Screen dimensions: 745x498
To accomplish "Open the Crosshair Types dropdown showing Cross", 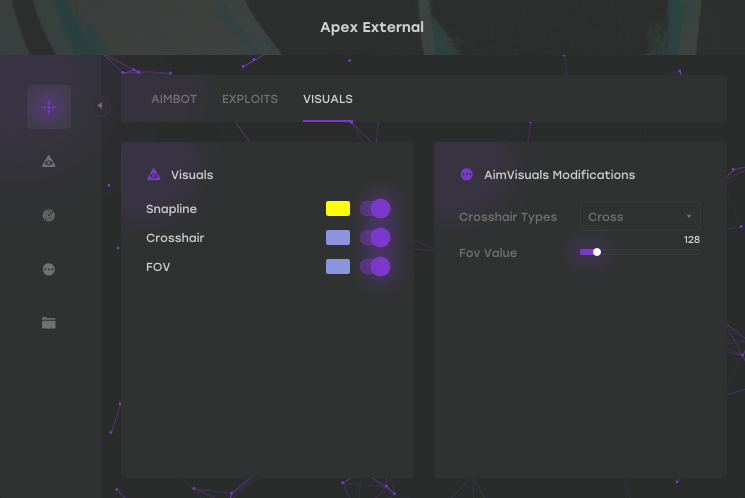I will tap(640, 216).
